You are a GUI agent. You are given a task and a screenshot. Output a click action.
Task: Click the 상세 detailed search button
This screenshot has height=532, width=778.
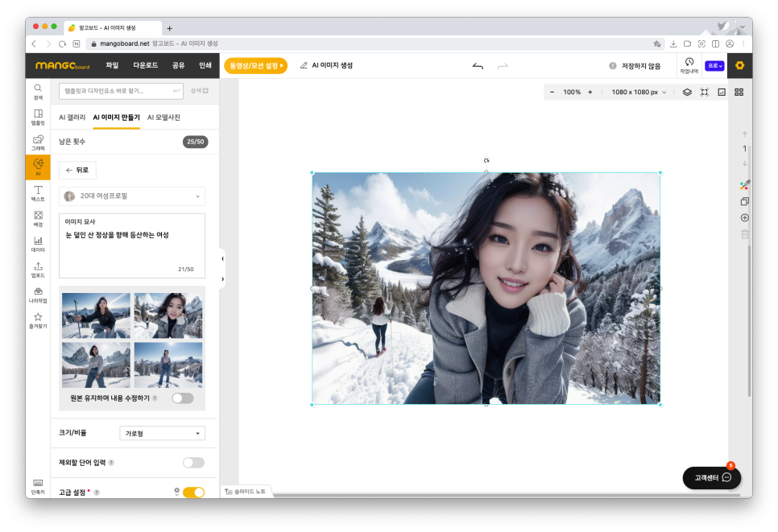tap(200, 91)
